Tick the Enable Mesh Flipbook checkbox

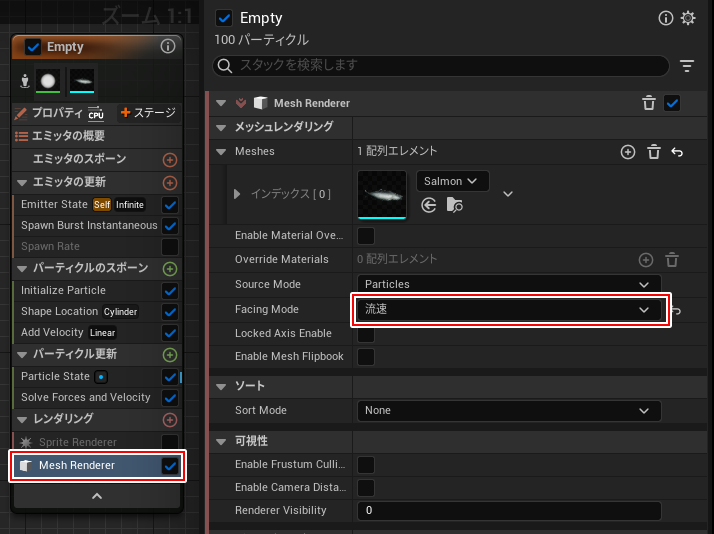click(366, 357)
